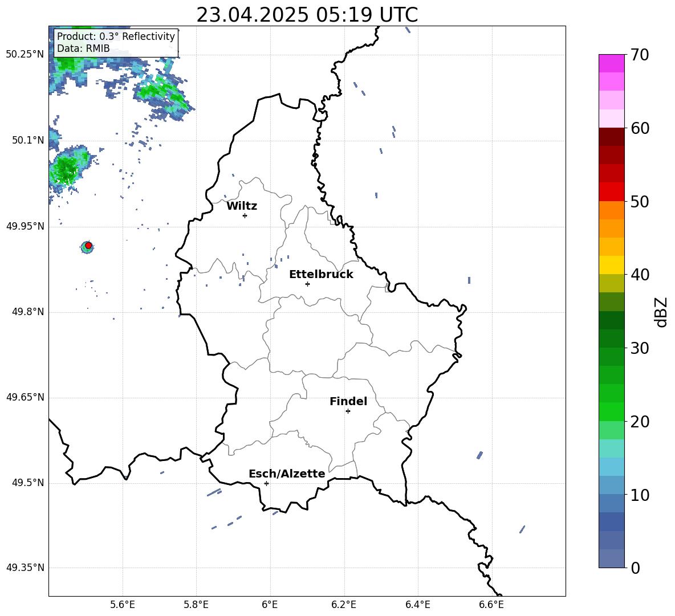Click the 5.8°E longitude label

click(196, 605)
